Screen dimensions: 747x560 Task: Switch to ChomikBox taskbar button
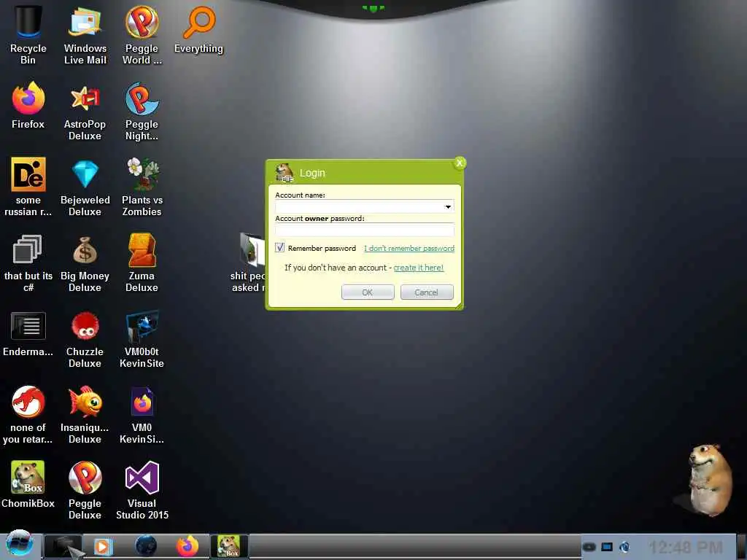228,545
